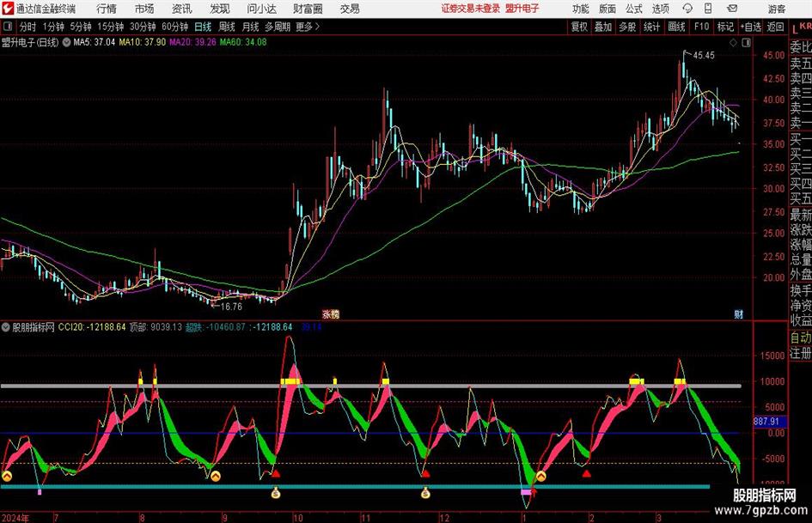Click the MA60: 34.08 indicator value
Screen dimensions: 812x523
tap(243, 42)
